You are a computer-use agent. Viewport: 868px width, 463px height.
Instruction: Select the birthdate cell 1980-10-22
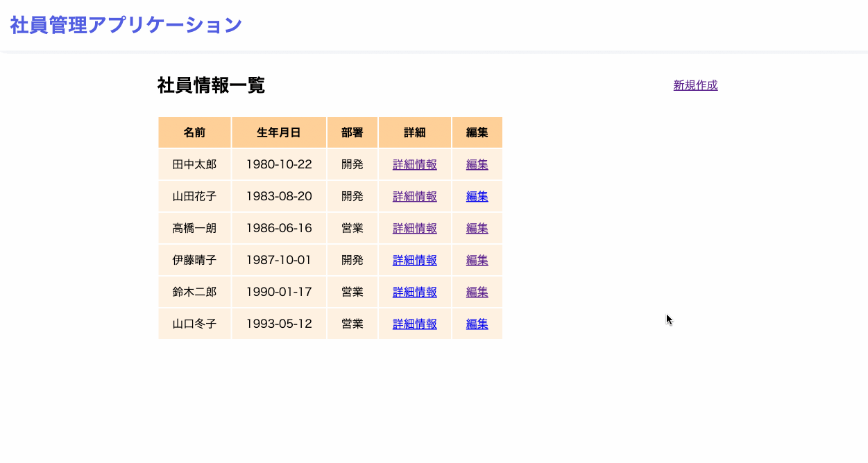coord(279,164)
